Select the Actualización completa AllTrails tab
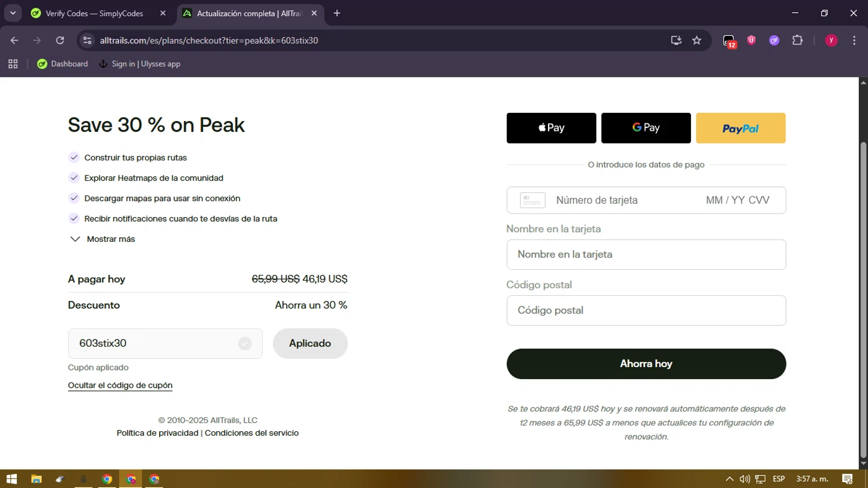The height and width of the screenshot is (488, 868). [249, 13]
